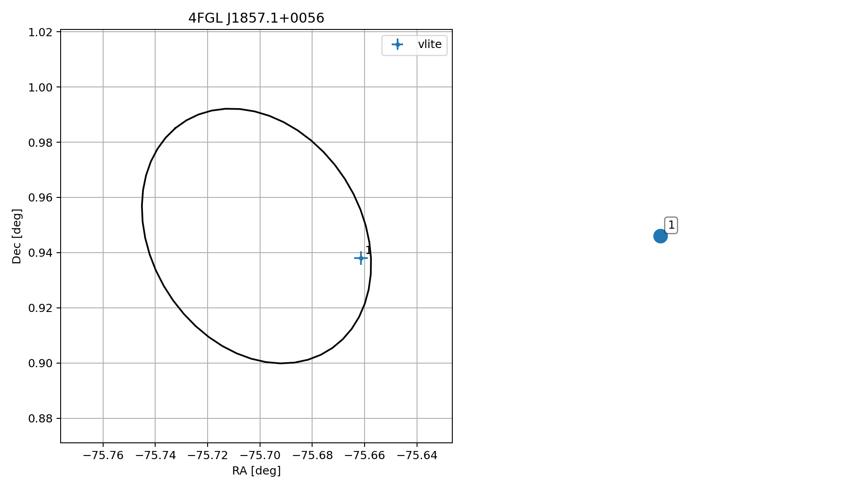The image size is (868, 489).
Task: Click the y-axis tick label 1.00
Action: coord(41,87)
